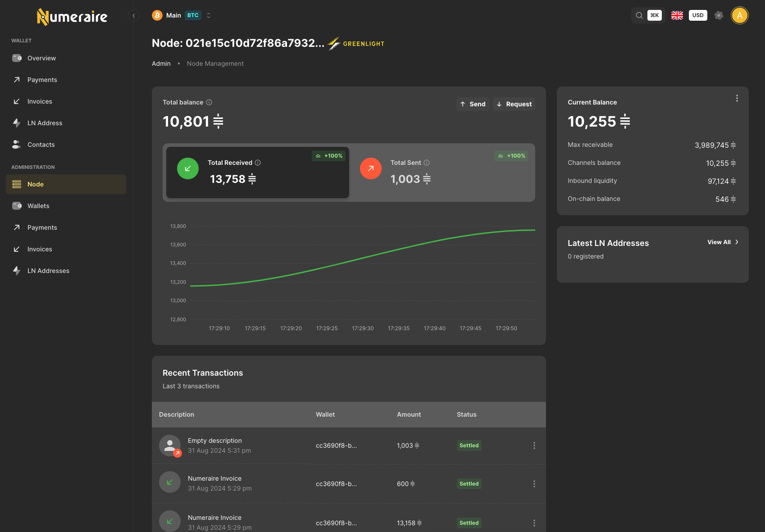The height and width of the screenshot is (532, 765).
Task: Switch currency with the USD button
Action: tap(698, 15)
